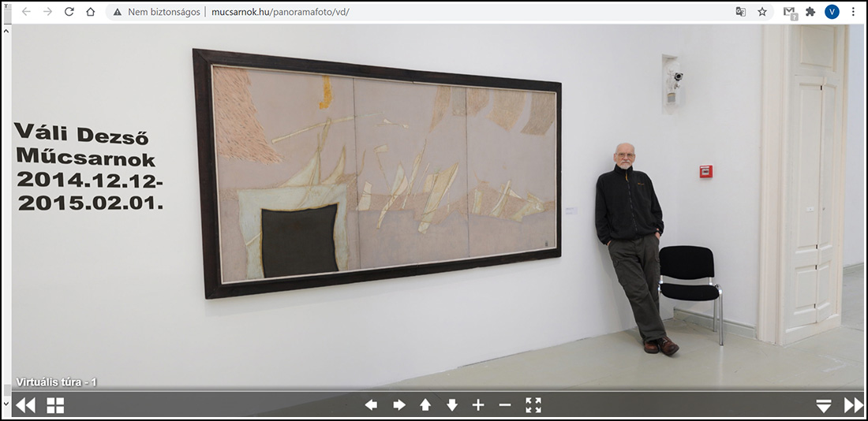Jump to previous panorama with double-left arrows
This screenshot has width=868, height=421.
tap(25, 405)
